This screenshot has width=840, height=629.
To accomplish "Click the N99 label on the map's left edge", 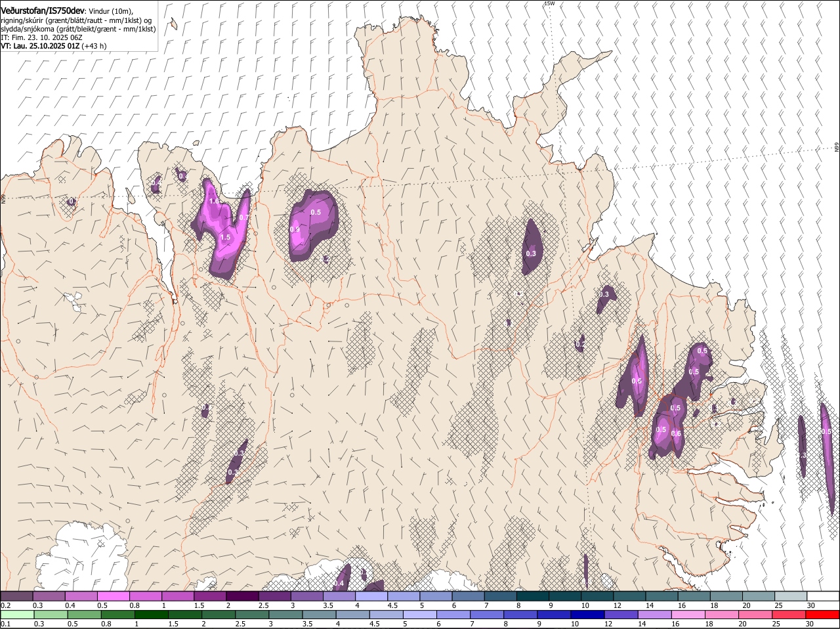I will 3,198.
